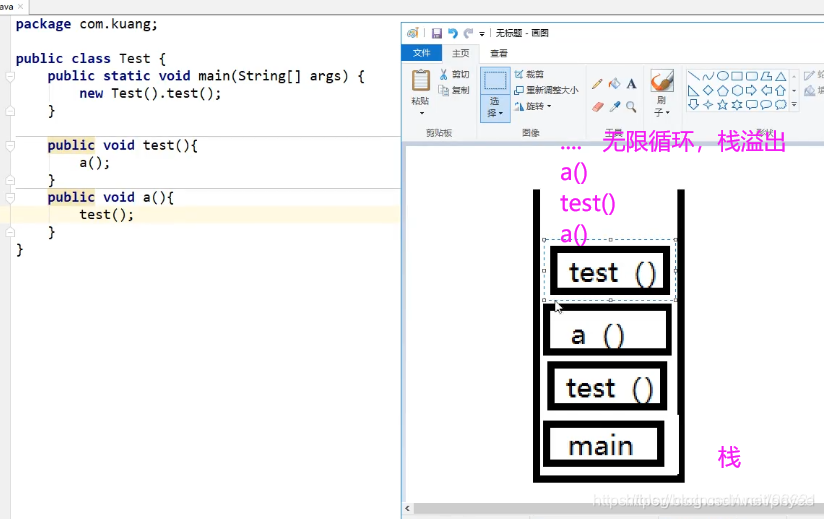Select the Oval shape

(x=723, y=76)
